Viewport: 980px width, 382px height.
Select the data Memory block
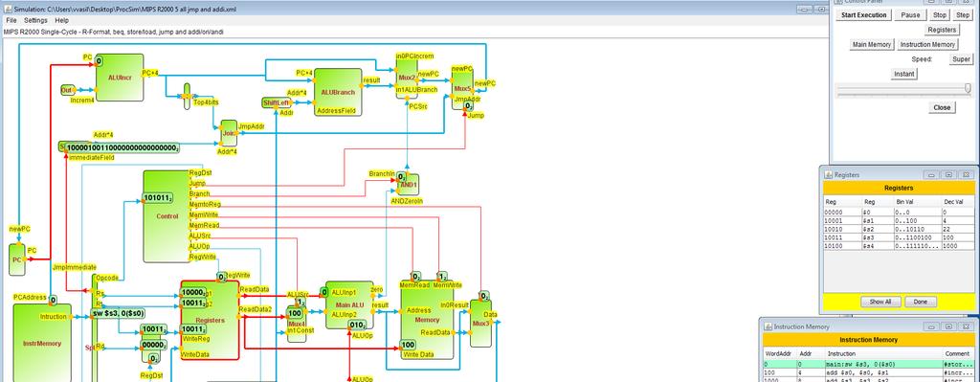[428, 319]
